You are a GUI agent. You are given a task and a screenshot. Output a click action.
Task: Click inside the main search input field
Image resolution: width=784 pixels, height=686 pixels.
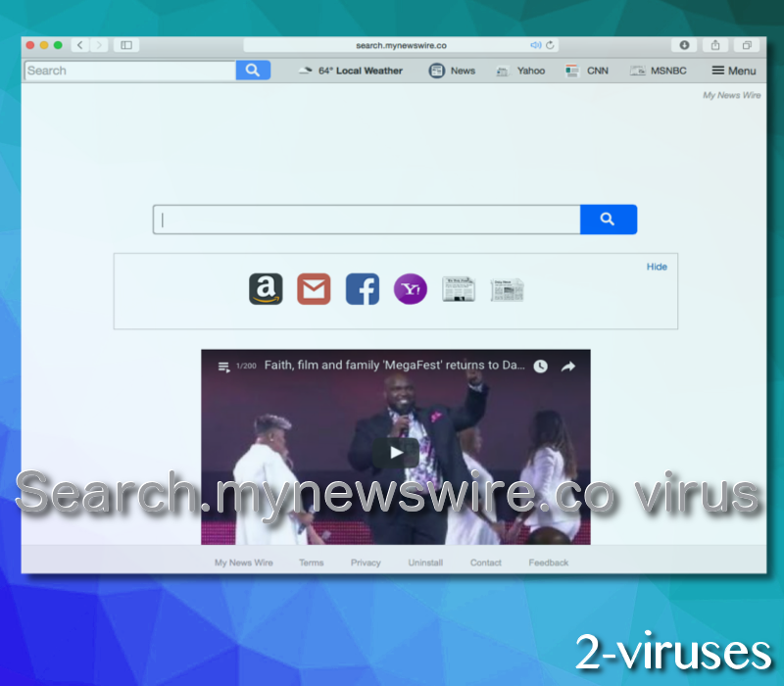[367, 219]
